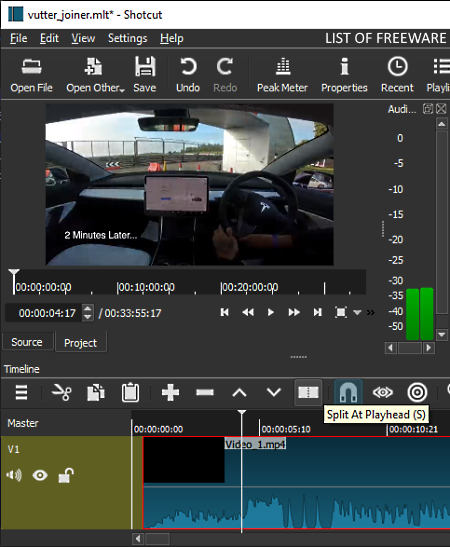The width and height of the screenshot is (450, 547).
Task: Save the project with Save icon
Action: coord(145,75)
